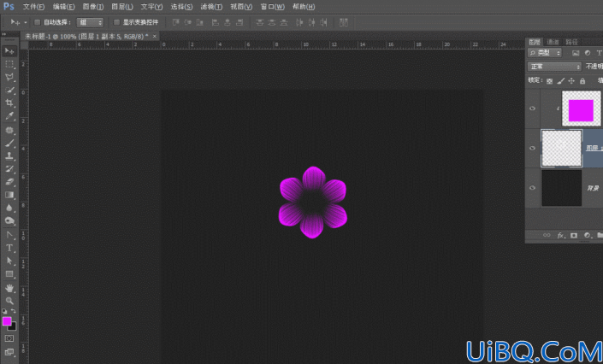Distribute top edges in options bar
Image resolution: width=603 pixels, height=364 pixels.
click(259, 22)
